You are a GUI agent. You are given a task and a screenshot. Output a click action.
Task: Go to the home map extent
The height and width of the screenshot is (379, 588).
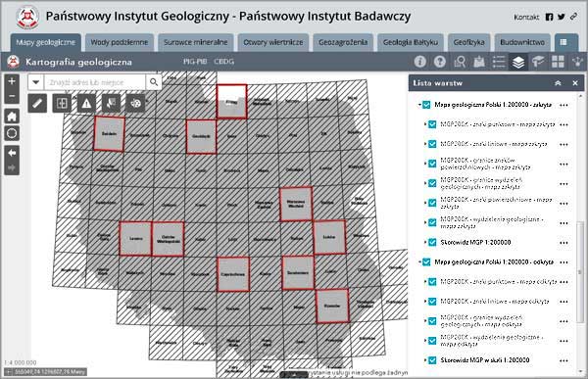(x=12, y=117)
